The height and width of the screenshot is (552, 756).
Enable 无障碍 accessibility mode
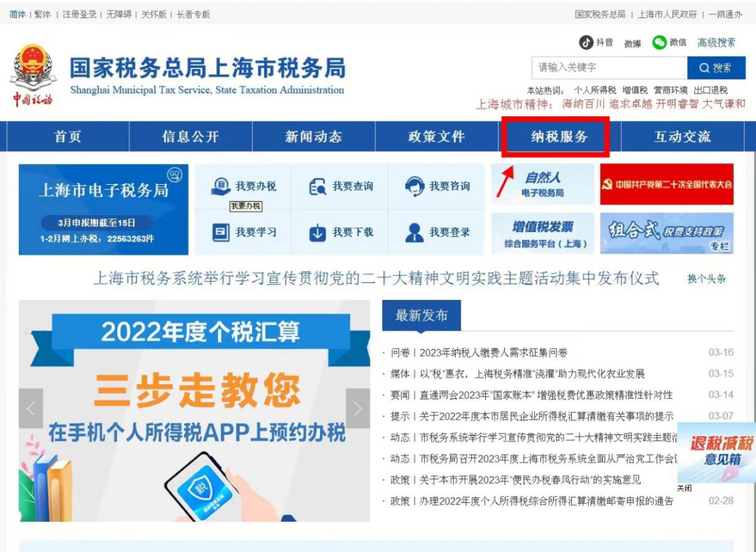pos(118,15)
